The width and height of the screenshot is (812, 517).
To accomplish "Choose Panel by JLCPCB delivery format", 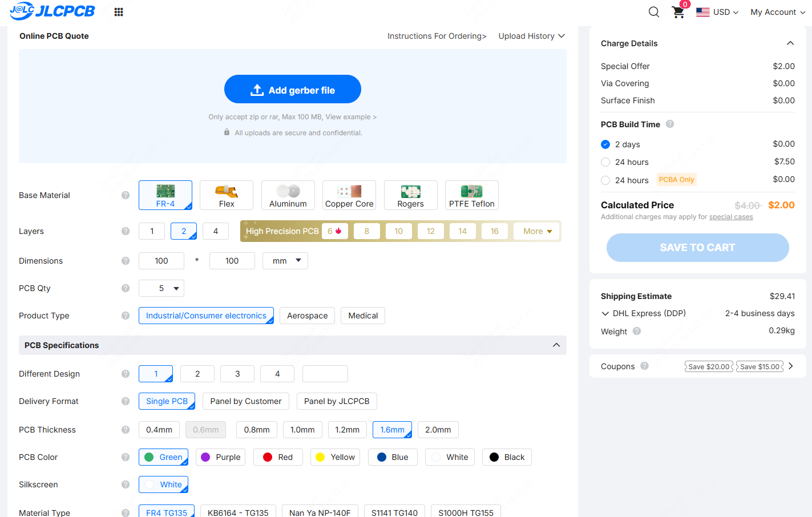I will pyautogui.click(x=337, y=401).
